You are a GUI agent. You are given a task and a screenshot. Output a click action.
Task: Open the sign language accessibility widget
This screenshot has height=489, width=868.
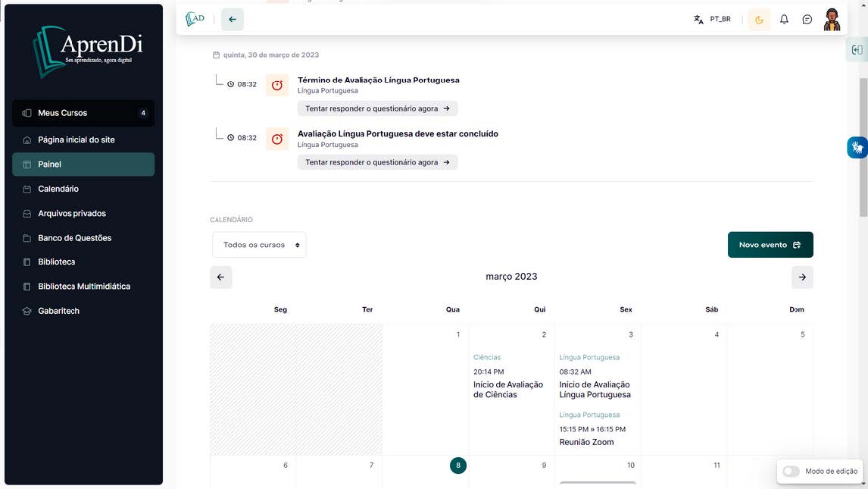857,148
